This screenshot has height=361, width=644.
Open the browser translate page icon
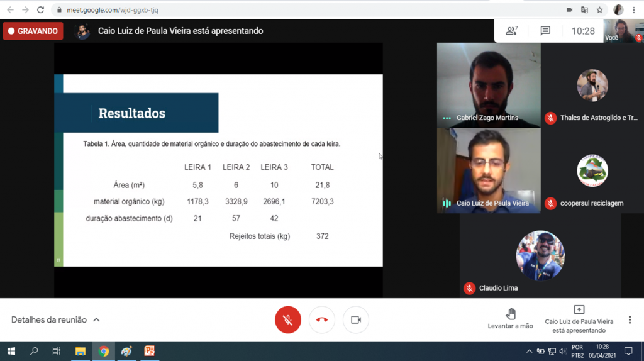click(584, 10)
